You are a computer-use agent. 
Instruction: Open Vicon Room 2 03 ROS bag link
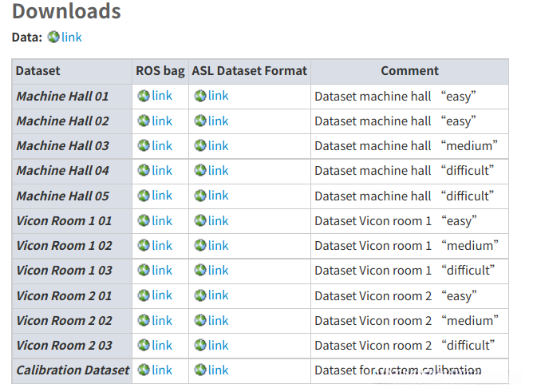[162, 345]
